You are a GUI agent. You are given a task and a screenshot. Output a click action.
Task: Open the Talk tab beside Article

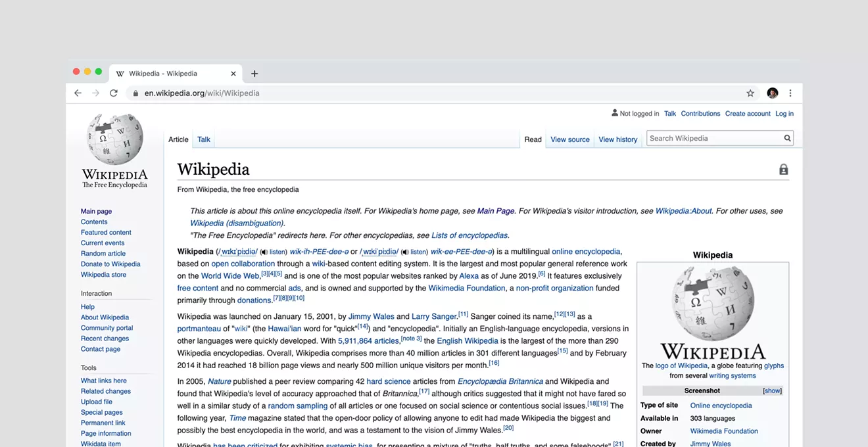pyautogui.click(x=204, y=139)
